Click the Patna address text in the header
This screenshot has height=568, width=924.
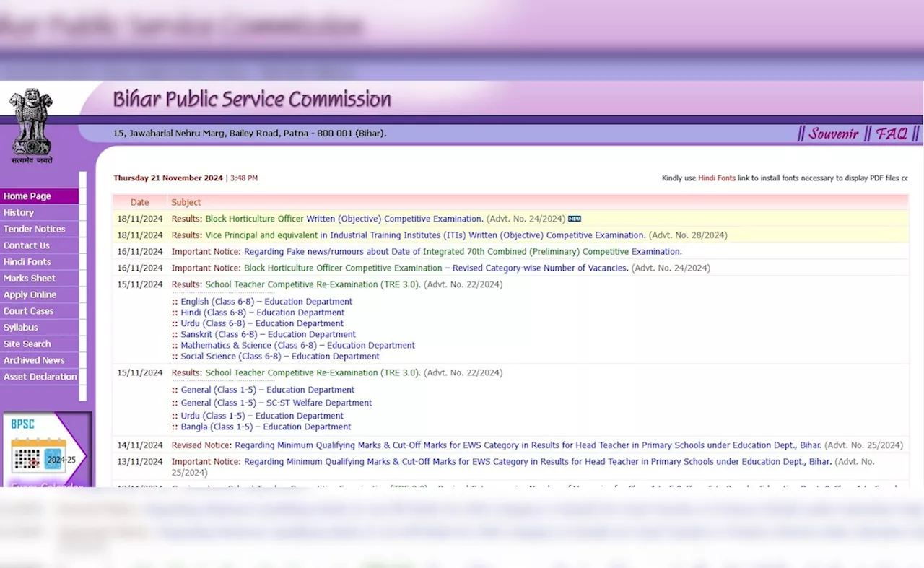tap(250, 134)
